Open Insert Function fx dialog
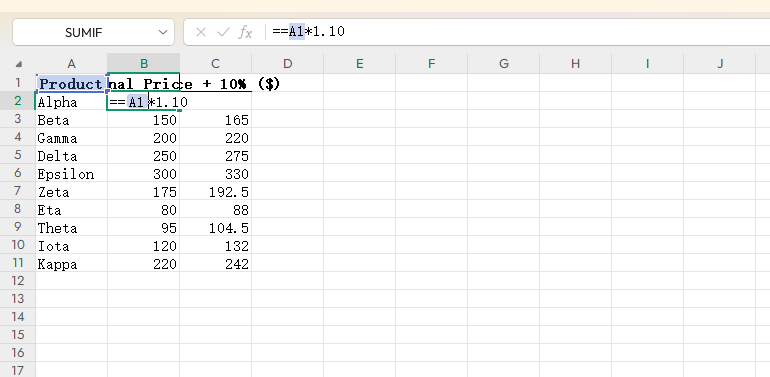The image size is (770, 377). tap(245, 32)
